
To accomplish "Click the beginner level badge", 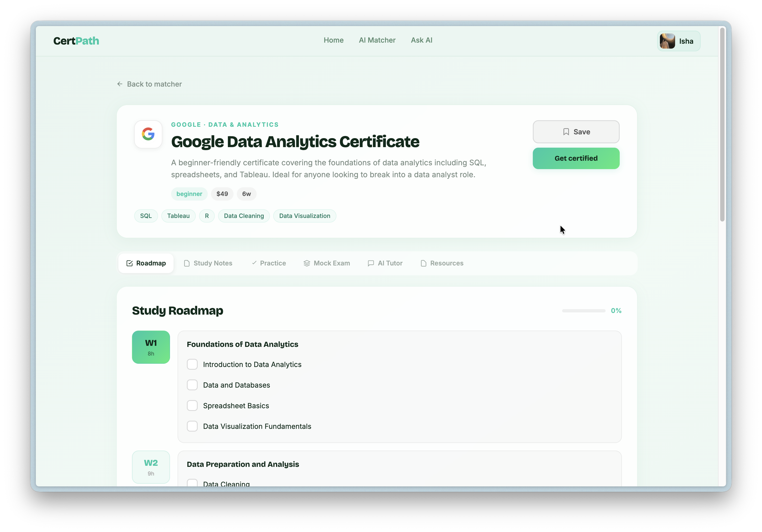I will point(189,194).
